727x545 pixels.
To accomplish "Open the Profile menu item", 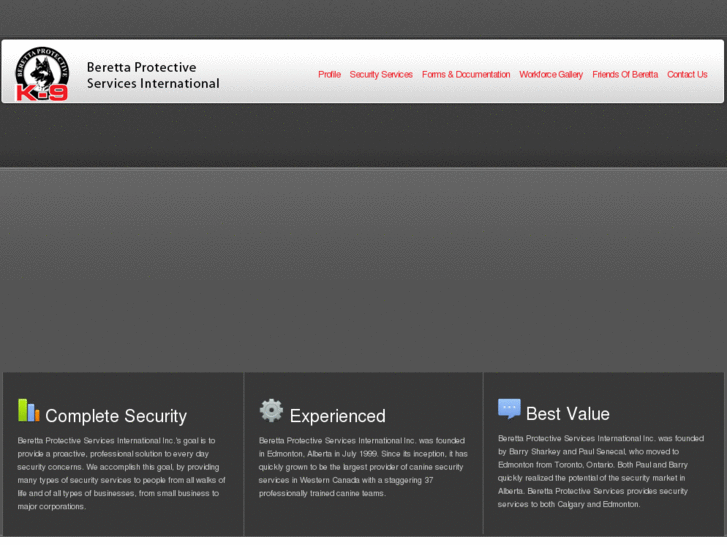I will point(329,75).
